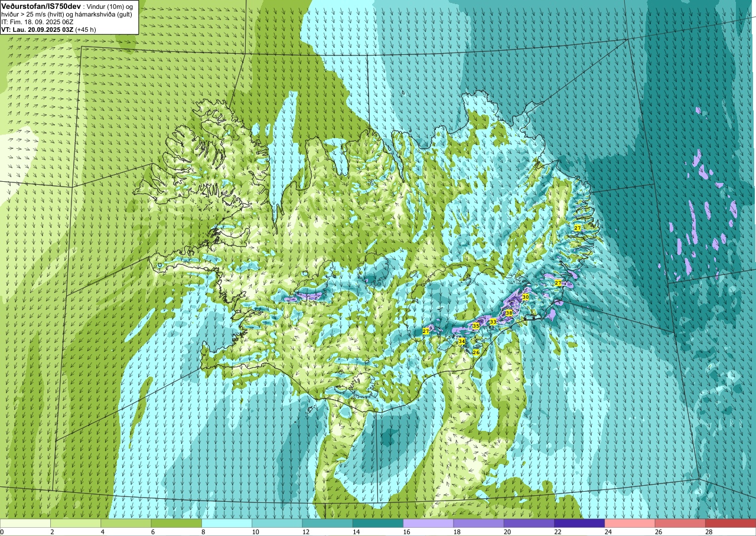The height and width of the screenshot is (536, 756).
Task: Select the yellow gust label '33'
Action: (x=493, y=322)
